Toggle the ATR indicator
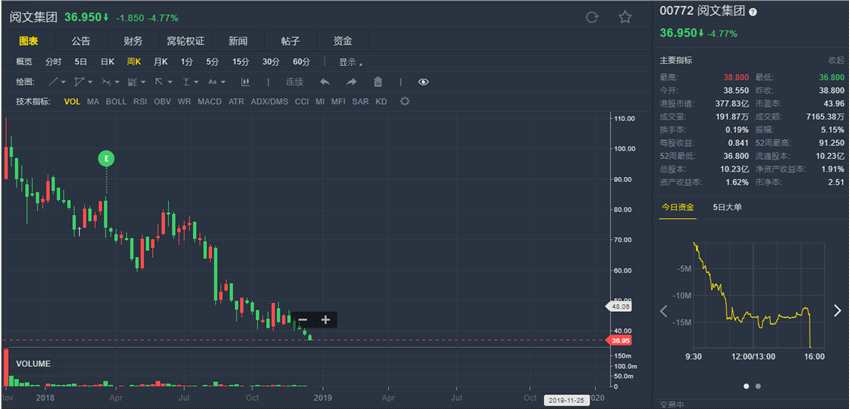850x409 pixels. 236,101
